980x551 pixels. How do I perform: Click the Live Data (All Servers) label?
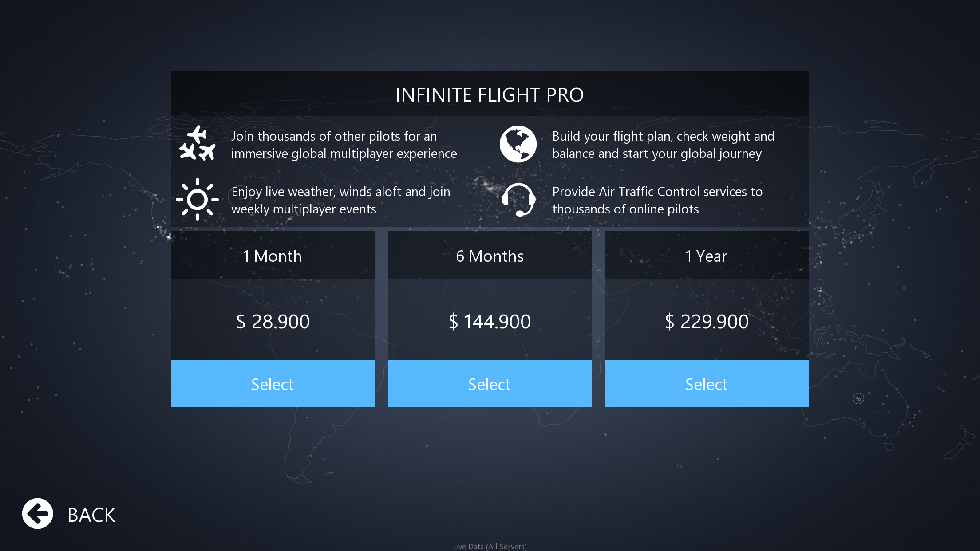tap(490, 547)
